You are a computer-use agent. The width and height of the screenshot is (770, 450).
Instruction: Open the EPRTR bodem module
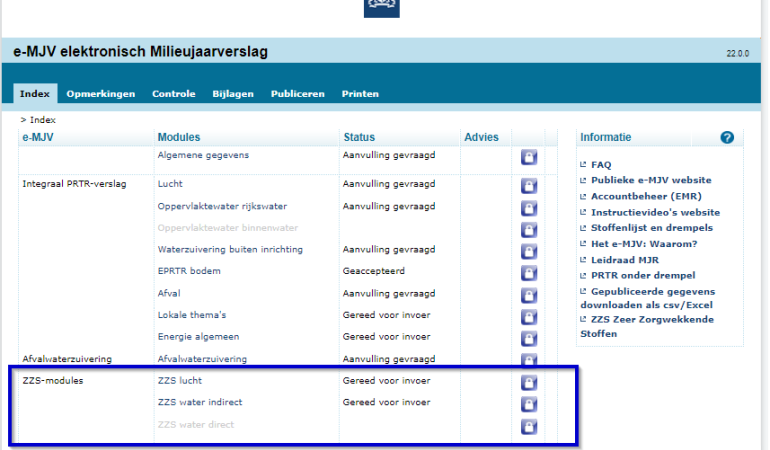point(189,271)
